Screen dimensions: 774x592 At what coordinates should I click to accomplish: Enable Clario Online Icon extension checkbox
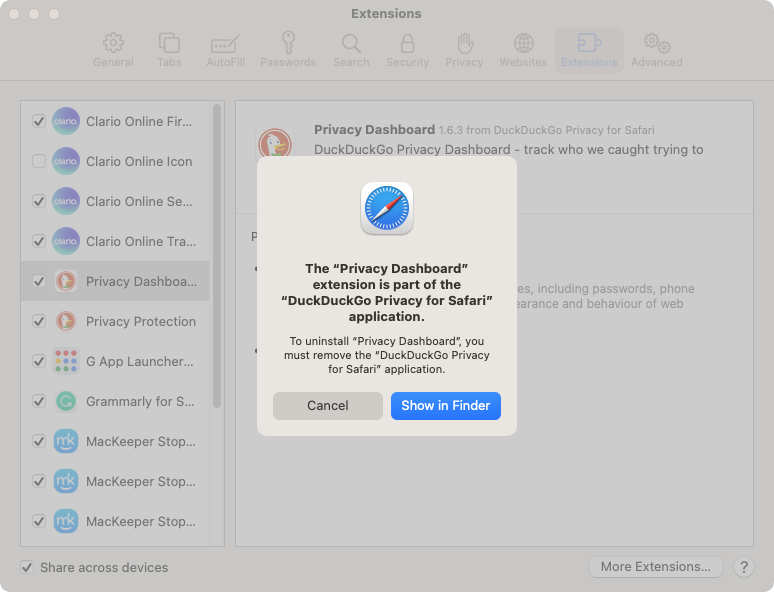pos(39,161)
